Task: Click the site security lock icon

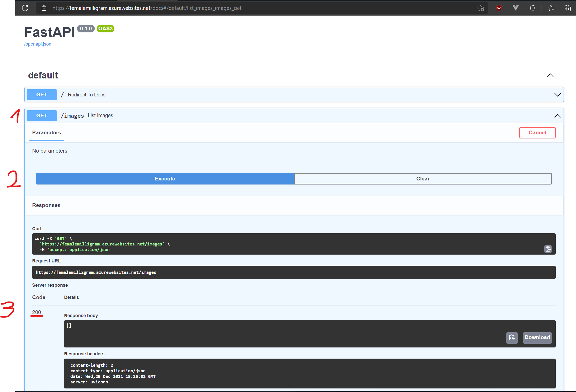Action: [44, 8]
